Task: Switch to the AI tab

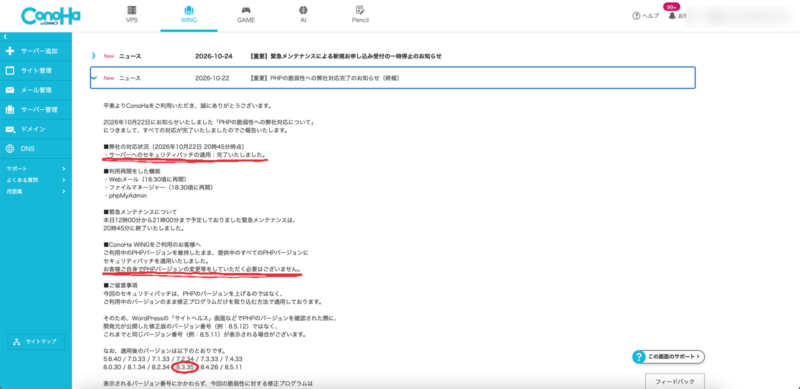Action: pyautogui.click(x=303, y=15)
